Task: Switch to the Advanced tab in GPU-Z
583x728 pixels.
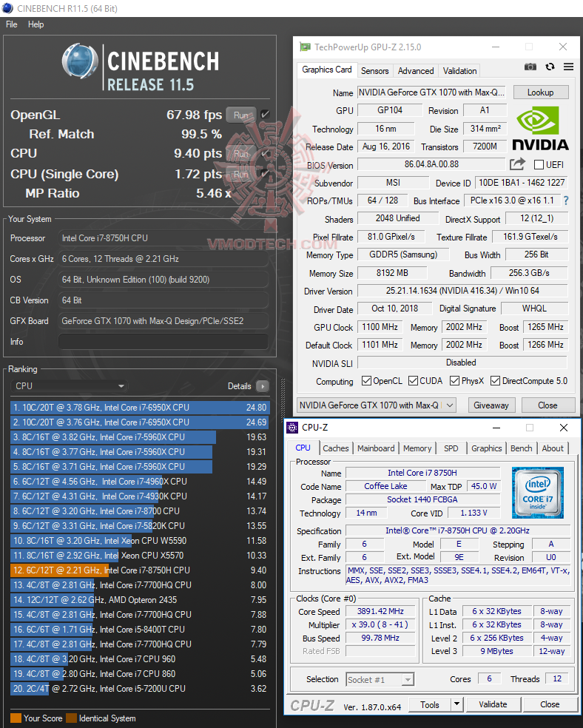Action: coord(416,70)
